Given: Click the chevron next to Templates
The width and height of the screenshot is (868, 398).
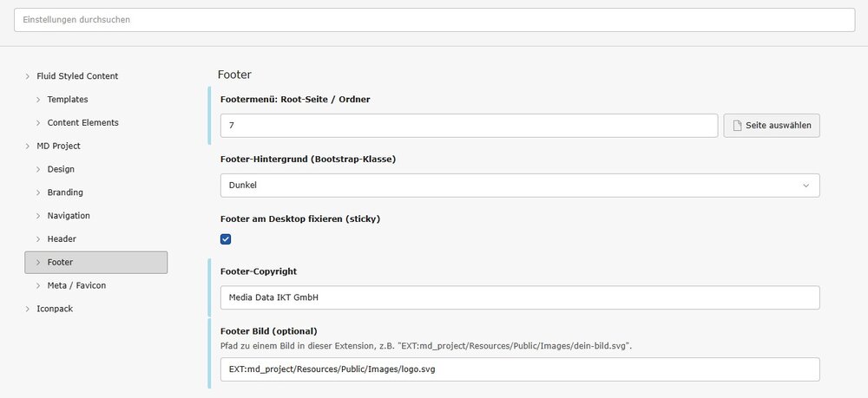Looking at the screenshot, I should click(38, 100).
